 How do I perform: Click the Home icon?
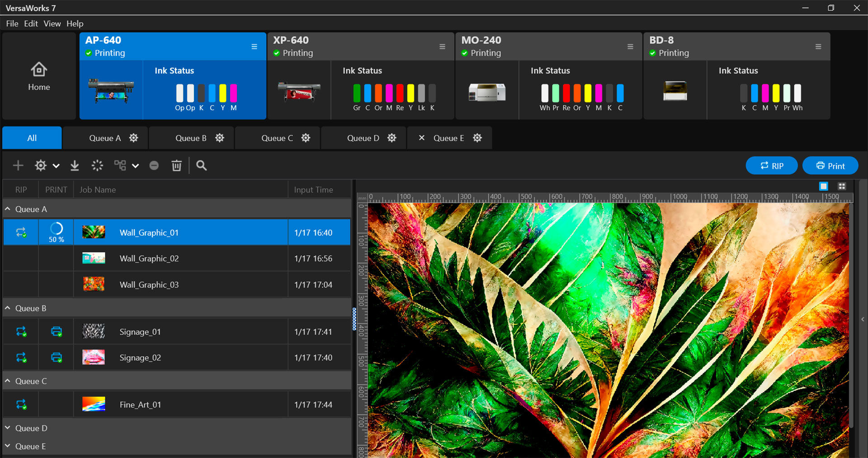pos(39,70)
